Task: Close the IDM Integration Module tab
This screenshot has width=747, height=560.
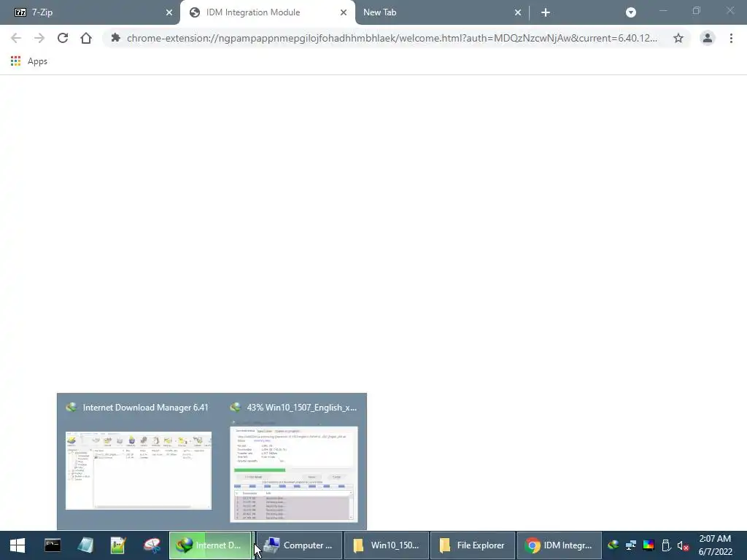Action: [x=344, y=13]
